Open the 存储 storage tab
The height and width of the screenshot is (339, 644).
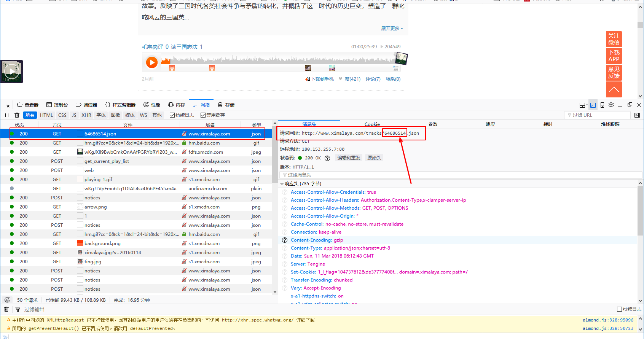coord(226,105)
